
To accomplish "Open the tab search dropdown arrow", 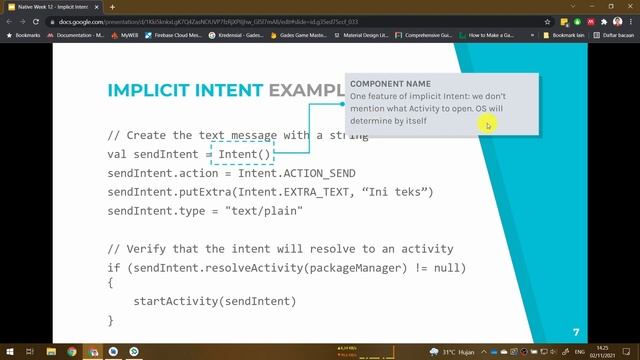I will 573,7.
